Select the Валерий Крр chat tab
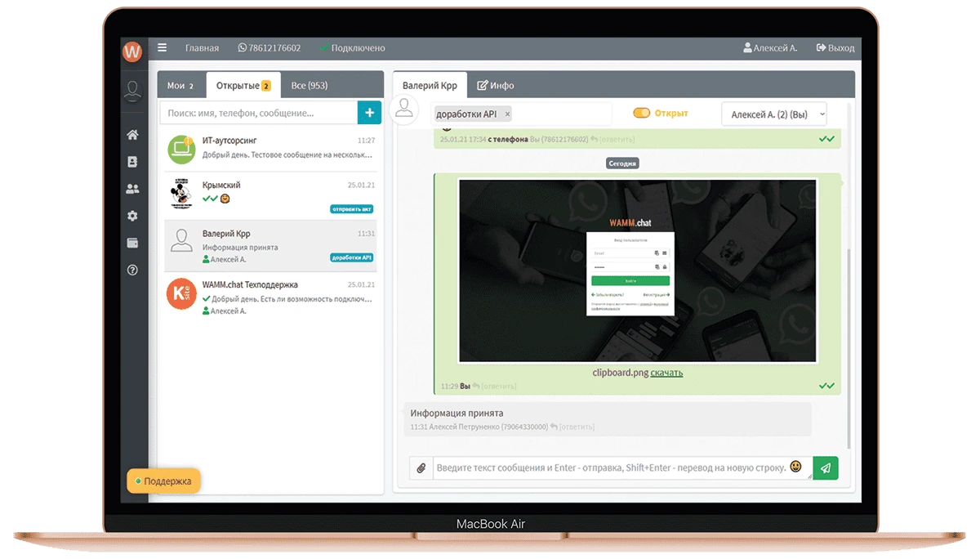This screenshot has width=980, height=559. (430, 85)
